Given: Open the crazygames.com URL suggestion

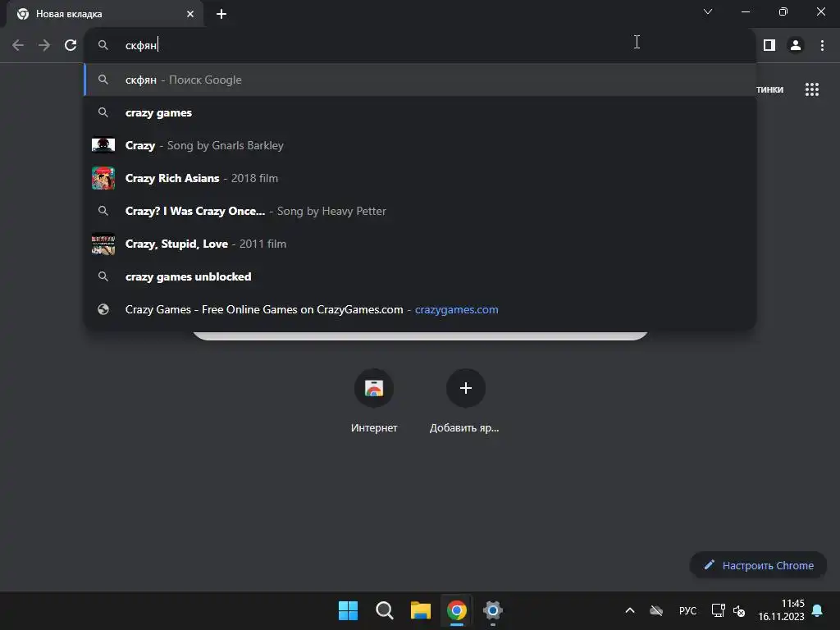Looking at the screenshot, I should pyautogui.click(x=420, y=309).
